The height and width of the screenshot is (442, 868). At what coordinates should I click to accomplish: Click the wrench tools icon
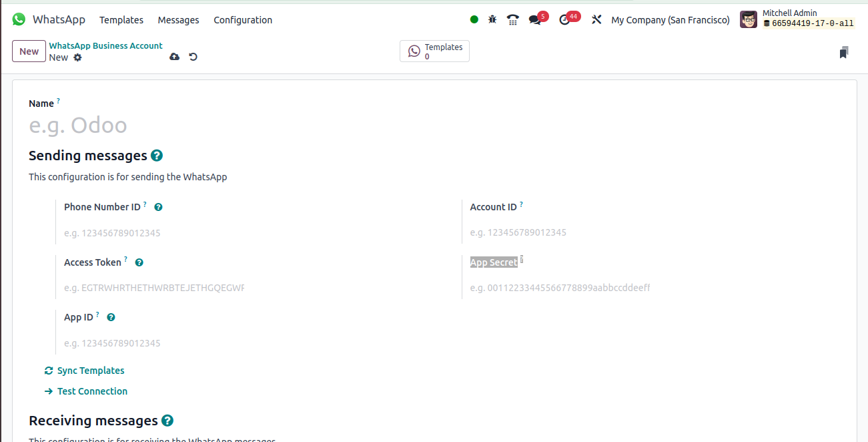pyautogui.click(x=596, y=19)
